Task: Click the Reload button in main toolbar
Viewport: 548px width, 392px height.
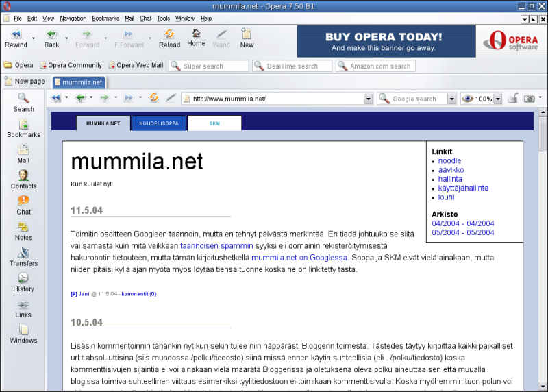Action: [x=169, y=37]
